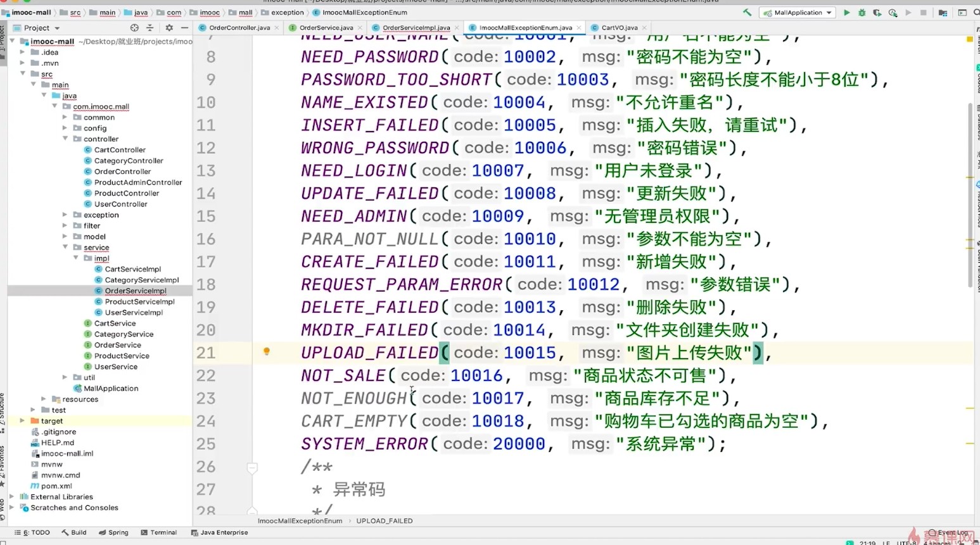Select HELP.md file

58,442
